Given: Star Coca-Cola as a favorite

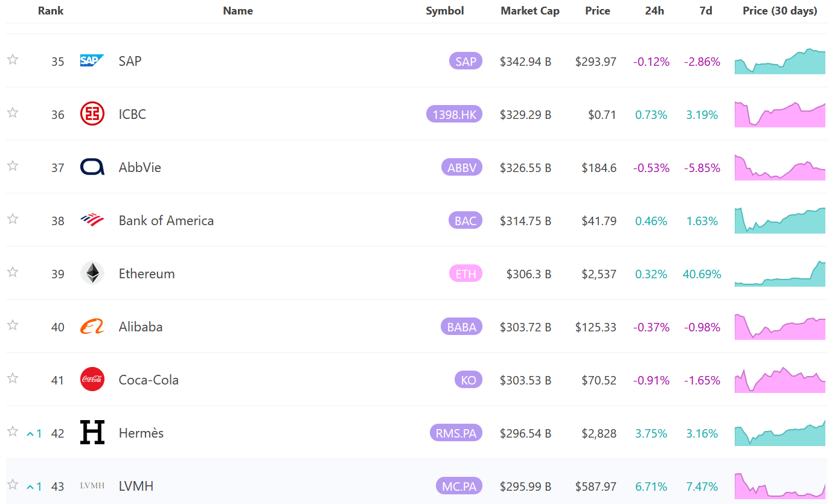Looking at the screenshot, I should [13, 378].
